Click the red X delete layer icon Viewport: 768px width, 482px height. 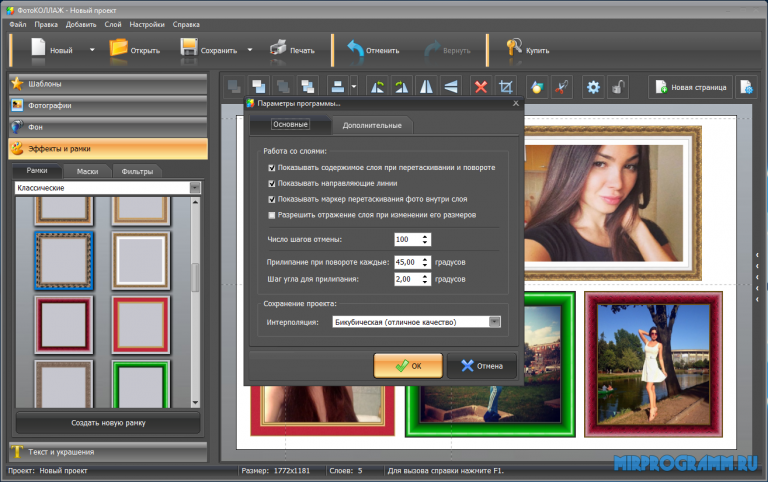(x=481, y=87)
